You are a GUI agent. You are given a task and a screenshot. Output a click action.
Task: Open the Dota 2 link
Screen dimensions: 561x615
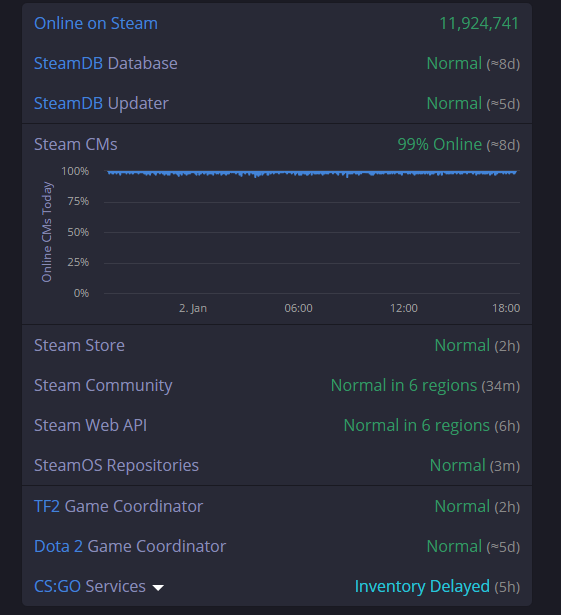click(x=58, y=546)
